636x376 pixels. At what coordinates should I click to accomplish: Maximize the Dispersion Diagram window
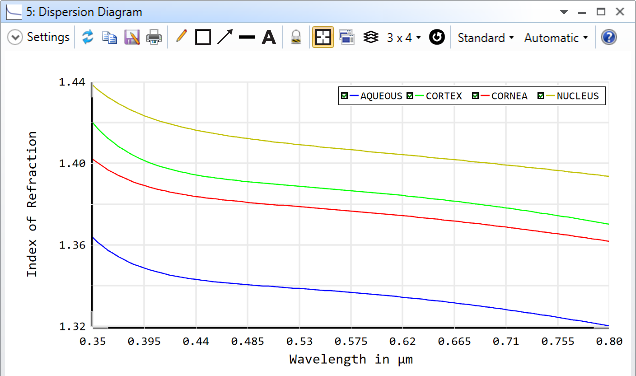601,12
